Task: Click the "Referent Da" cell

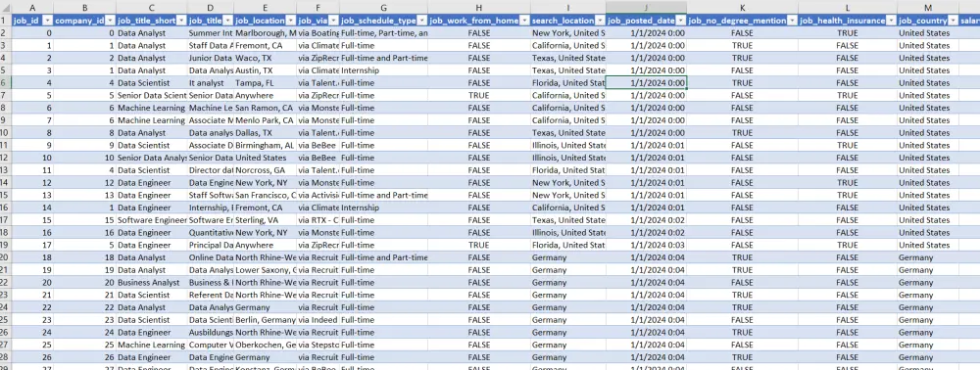Action: pyautogui.click(x=211, y=296)
